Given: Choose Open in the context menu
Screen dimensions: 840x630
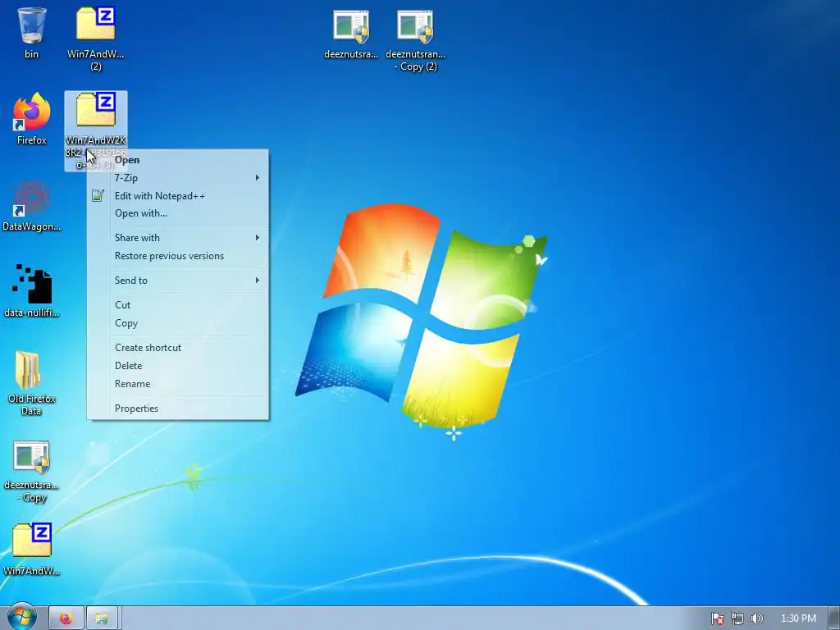Looking at the screenshot, I should point(178,160).
